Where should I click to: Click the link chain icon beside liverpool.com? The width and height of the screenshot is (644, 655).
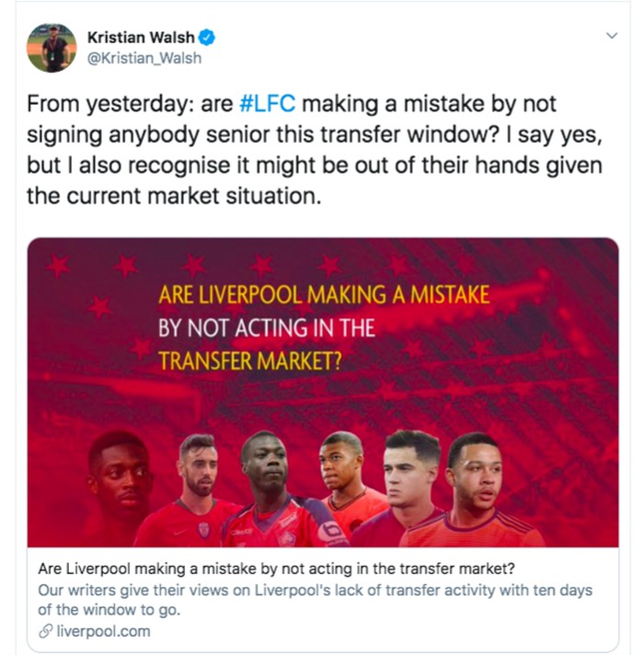(x=45, y=631)
